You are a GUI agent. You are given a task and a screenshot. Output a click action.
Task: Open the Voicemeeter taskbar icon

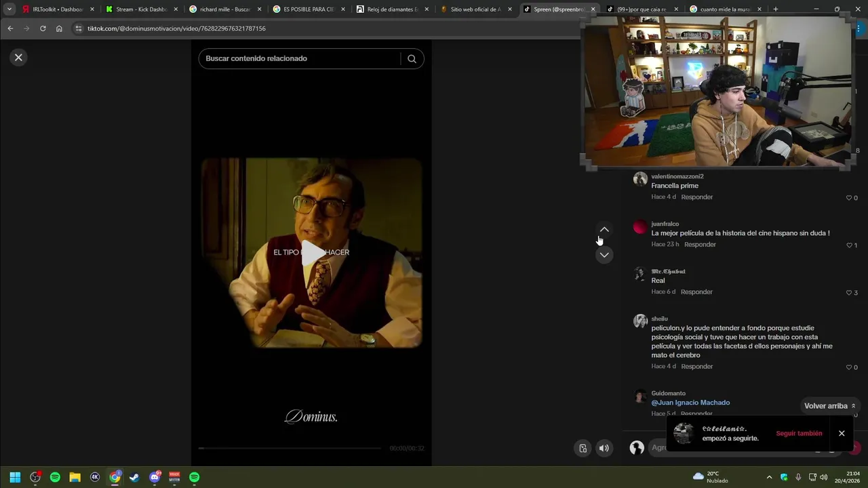tap(174, 477)
